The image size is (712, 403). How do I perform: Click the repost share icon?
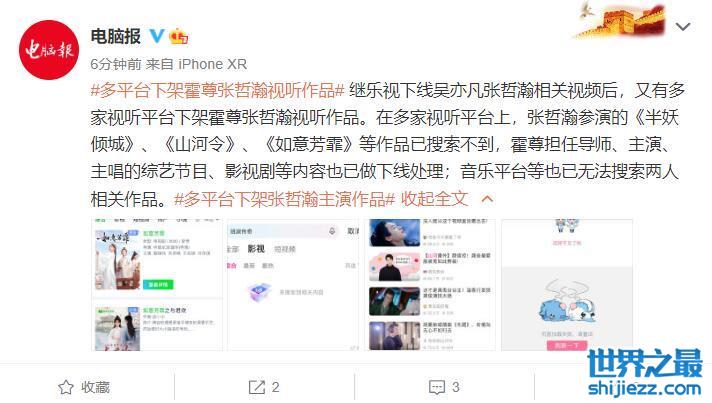click(x=257, y=387)
